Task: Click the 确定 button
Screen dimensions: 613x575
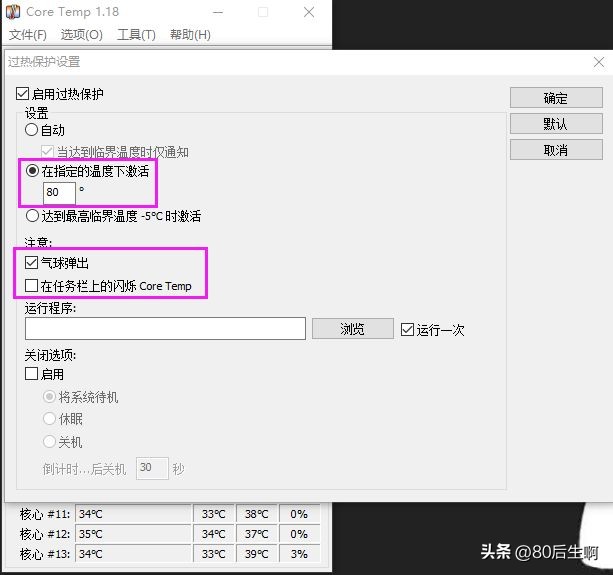Action: pyautogui.click(x=556, y=98)
